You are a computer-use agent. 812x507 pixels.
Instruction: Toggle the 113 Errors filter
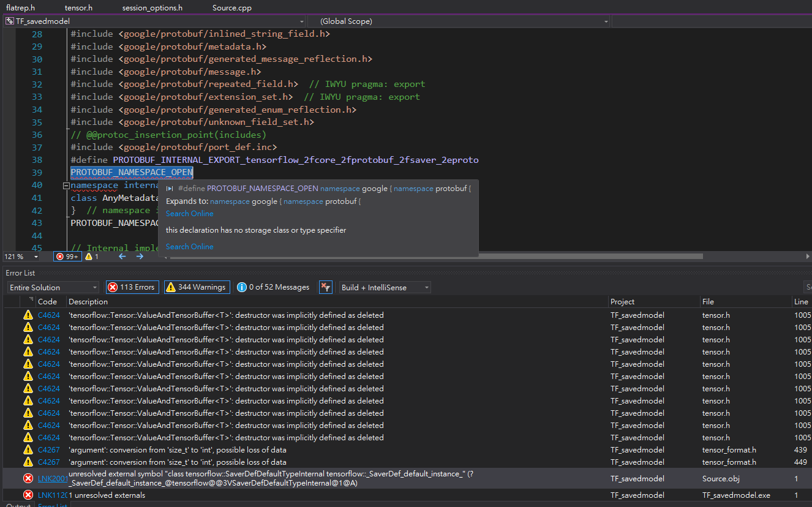point(132,287)
